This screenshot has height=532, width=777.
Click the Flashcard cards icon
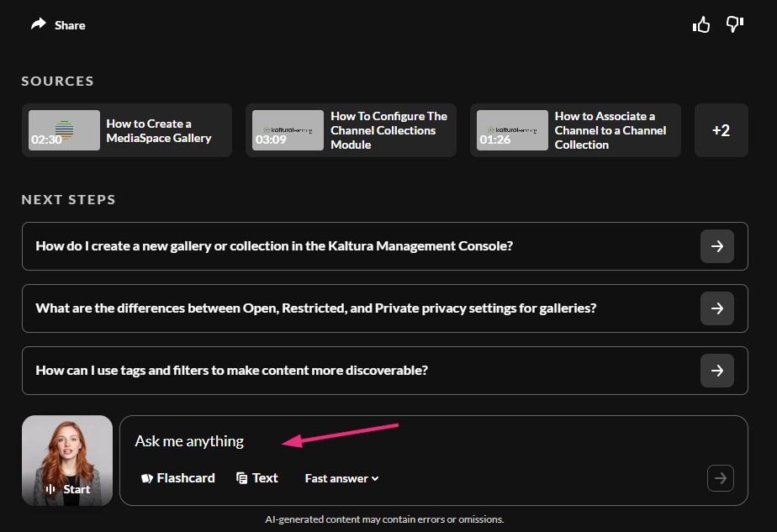click(147, 478)
